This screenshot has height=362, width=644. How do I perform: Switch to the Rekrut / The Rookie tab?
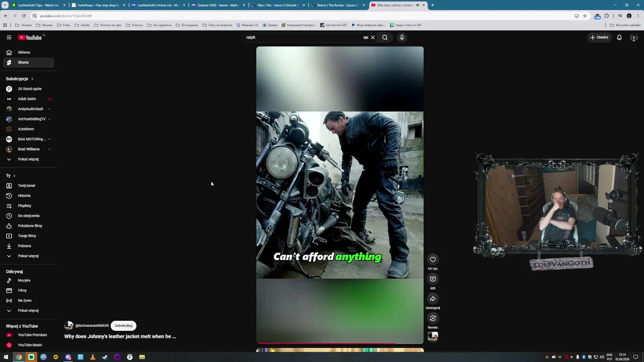click(x=338, y=5)
